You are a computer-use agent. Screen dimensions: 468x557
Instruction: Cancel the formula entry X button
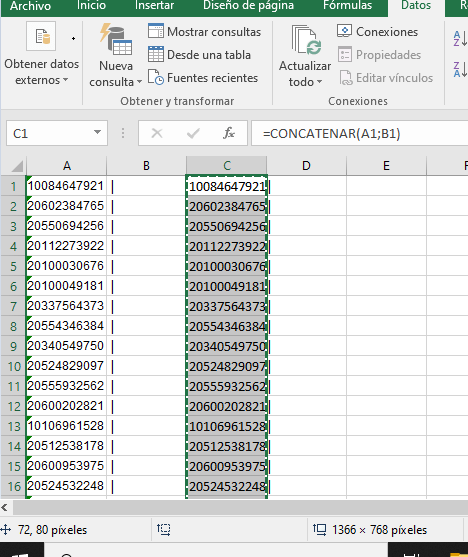(x=157, y=133)
